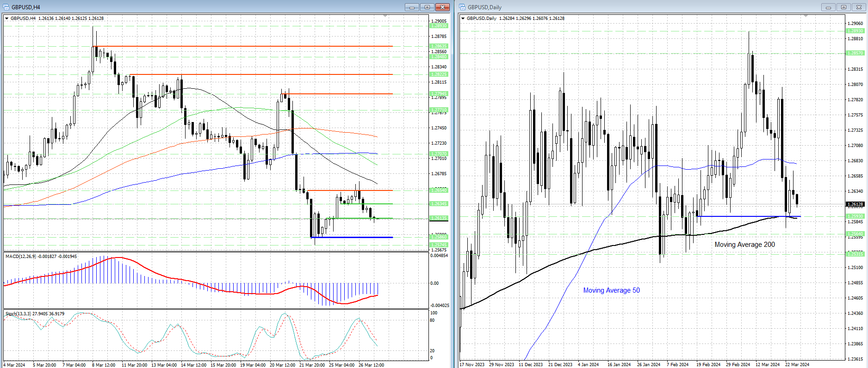868x368 pixels.
Task: Click the GBPUSD,Daily window title icon
Action: pos(462,7)
